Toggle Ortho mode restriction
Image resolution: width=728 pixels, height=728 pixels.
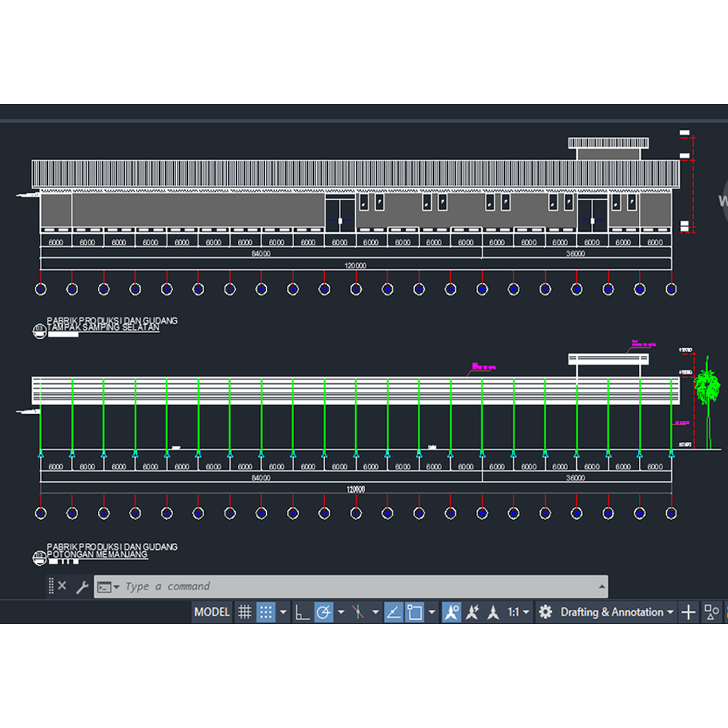(x=302, y=612)
